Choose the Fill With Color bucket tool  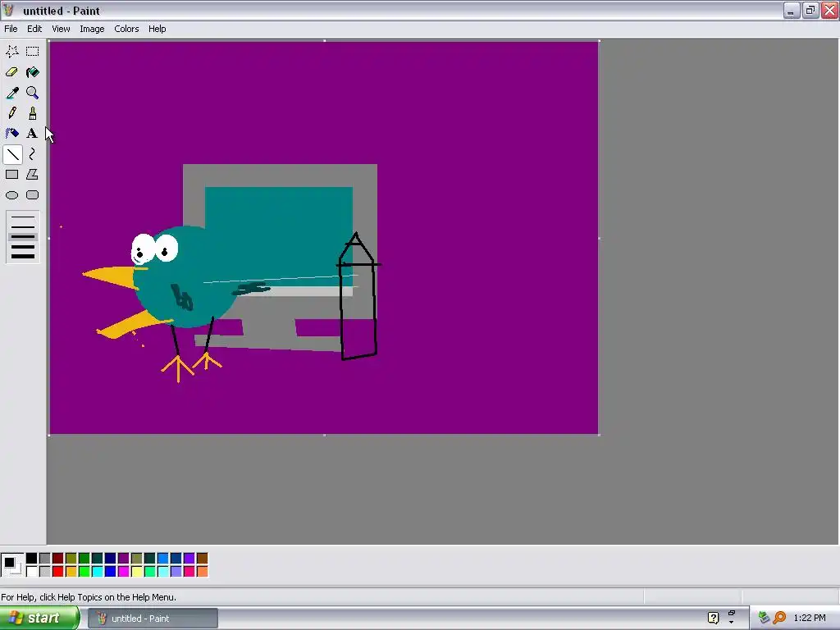pyautogui.click(x=33, y=72)
